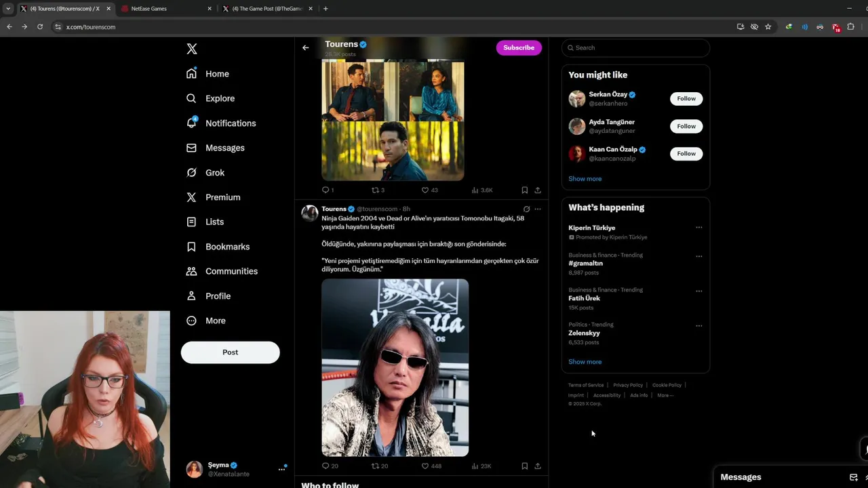Bookmark the Tomonobu Itagaki post

(524, 466)
